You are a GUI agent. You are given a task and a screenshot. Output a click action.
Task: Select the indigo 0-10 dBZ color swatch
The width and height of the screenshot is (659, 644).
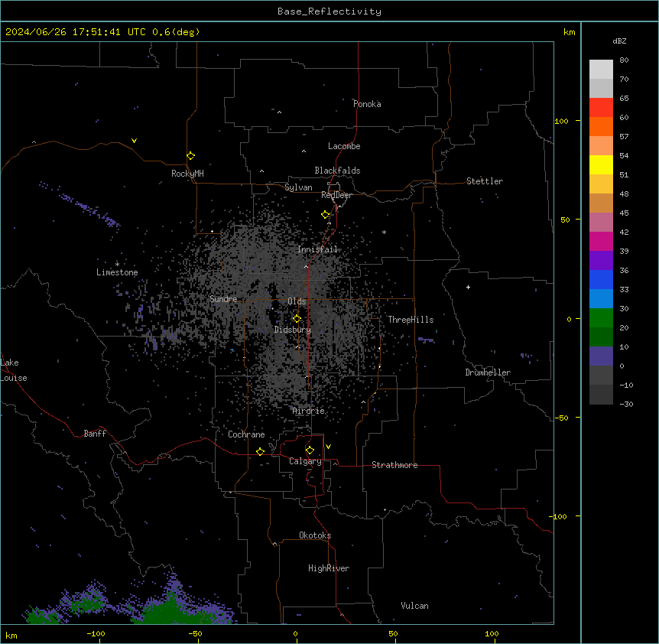[601, 356]
